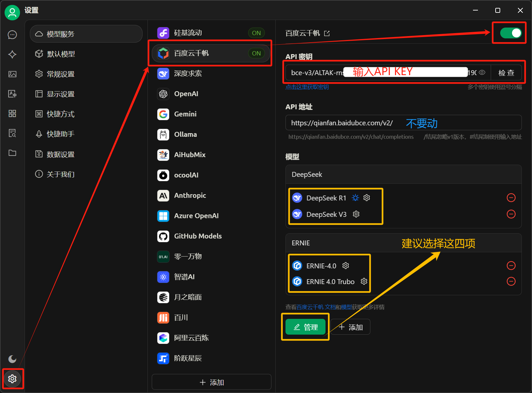Screen dimensions: 532x393
Task: Open the translate page icon
Action: [12, 94]
